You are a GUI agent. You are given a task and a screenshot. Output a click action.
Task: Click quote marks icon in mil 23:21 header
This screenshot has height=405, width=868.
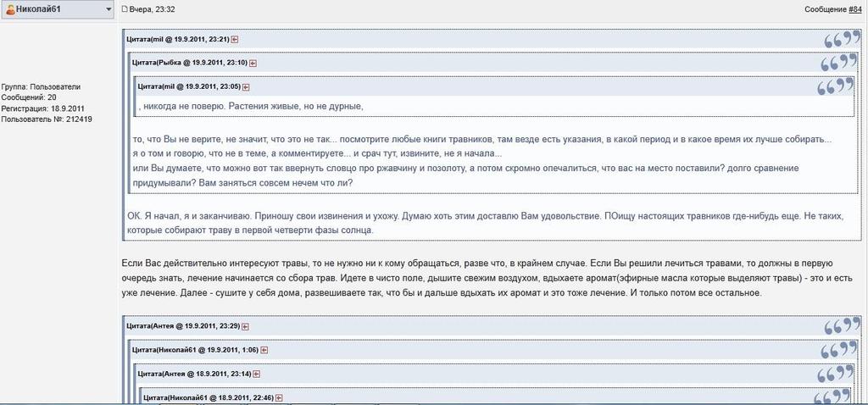click(837, 39)
